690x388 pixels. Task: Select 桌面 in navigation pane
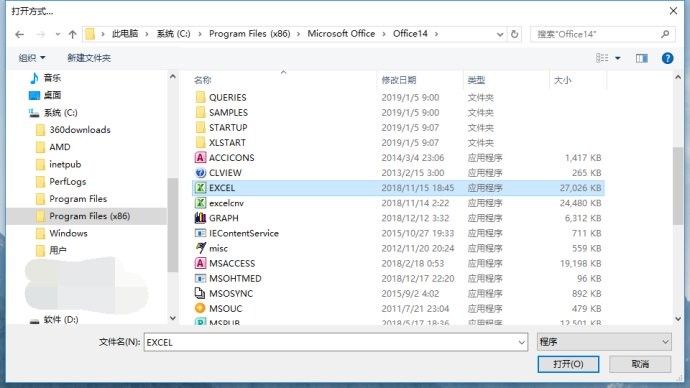[52, 95]
